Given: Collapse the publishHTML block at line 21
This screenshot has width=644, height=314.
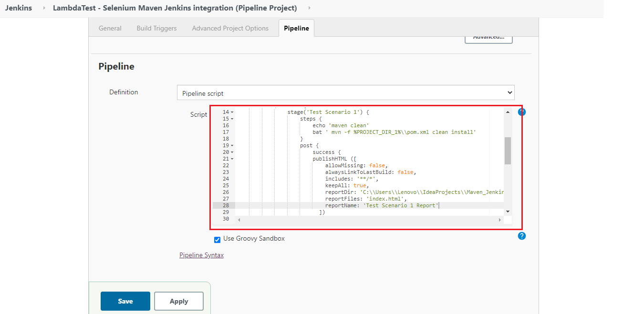Looking at the screenshot, I should 232,159.
